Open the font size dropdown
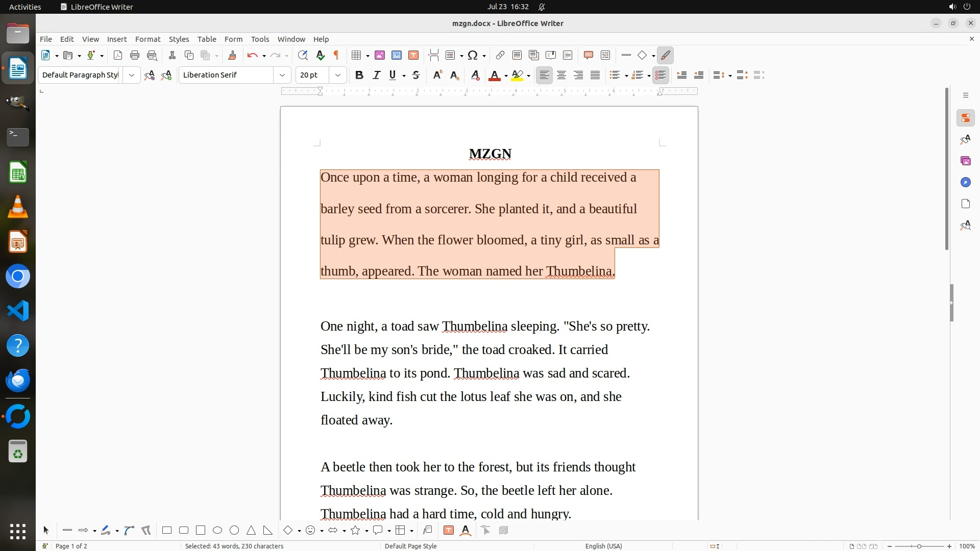Image resolution: width=980 pixels, height=551 pixels. (x=337, y=76)
